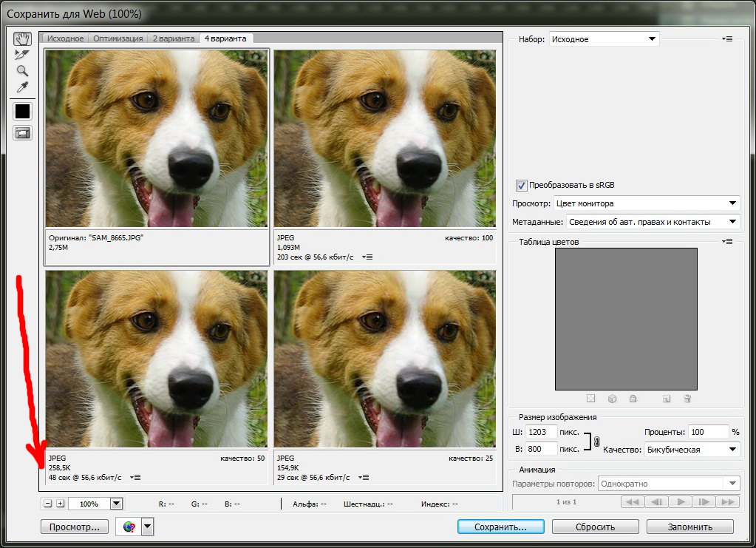Open the preset dropdown showing Исходное
The width and height of the screenshot is (756, 548).
tap(604, 39)
